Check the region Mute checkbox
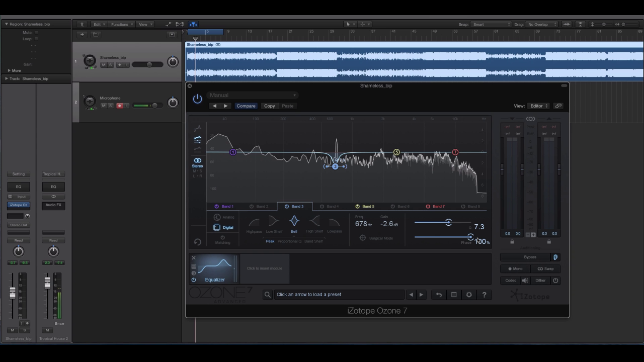 [x=36, y=33]
